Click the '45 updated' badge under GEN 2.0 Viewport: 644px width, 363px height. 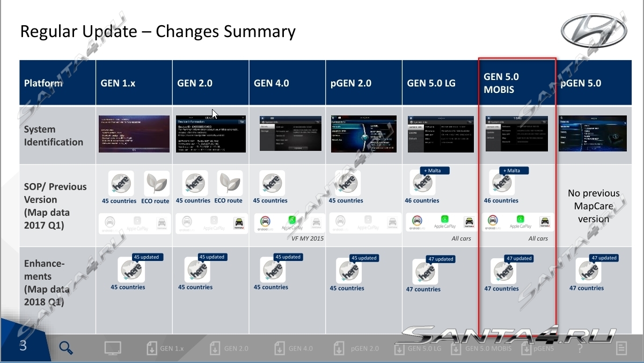pos(212,257)
